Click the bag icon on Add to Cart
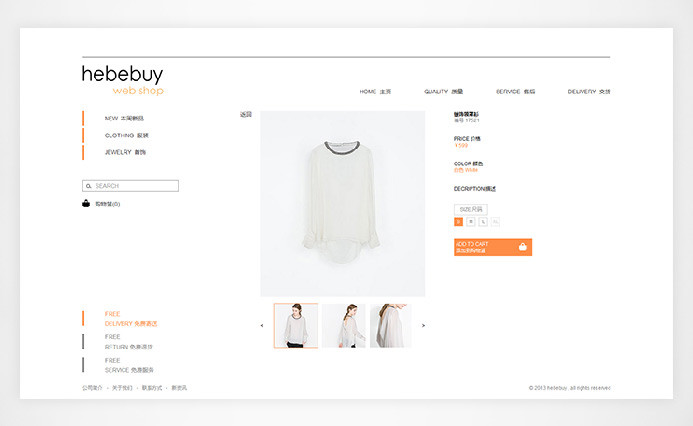The width and height of the screenshot is (693, 426). pos(522,246)
